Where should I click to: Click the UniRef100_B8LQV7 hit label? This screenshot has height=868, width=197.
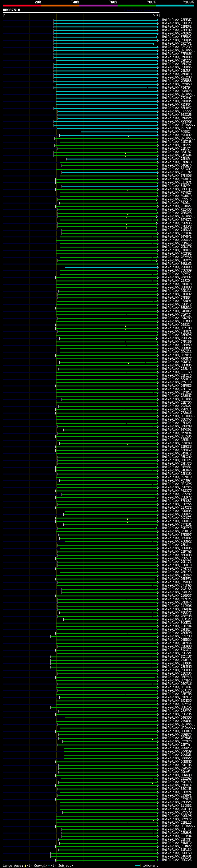pyautogui.click(x=177, y=108)
